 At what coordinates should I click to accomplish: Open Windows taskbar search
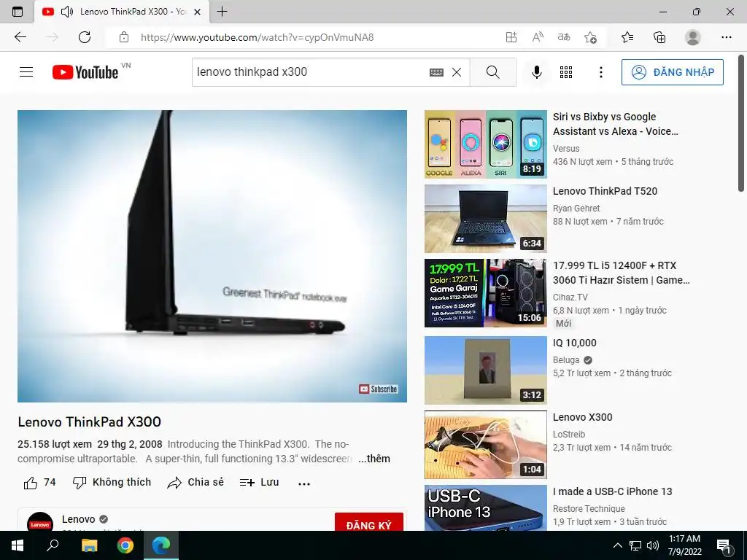coord(53,545)
